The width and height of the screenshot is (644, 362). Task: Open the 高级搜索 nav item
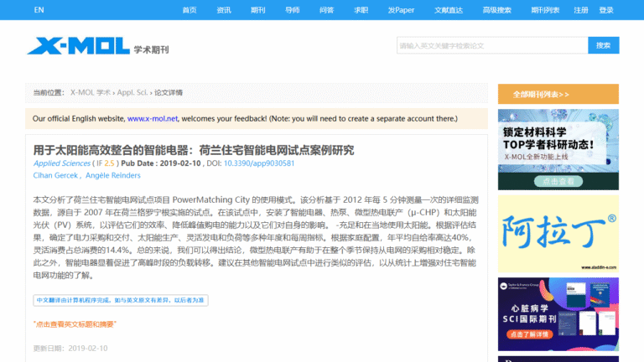[x=497, y=10]
